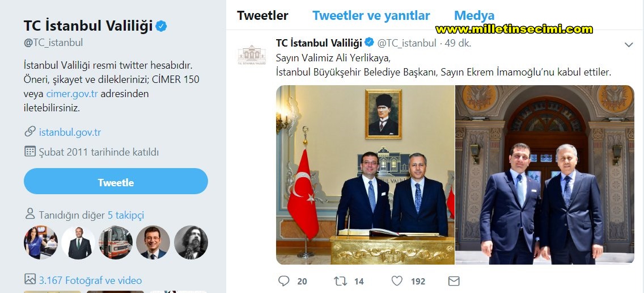Click the follower avatar showing a red bus
The image size is (644, 293).
pyautogui.click(x=116, y=242)
